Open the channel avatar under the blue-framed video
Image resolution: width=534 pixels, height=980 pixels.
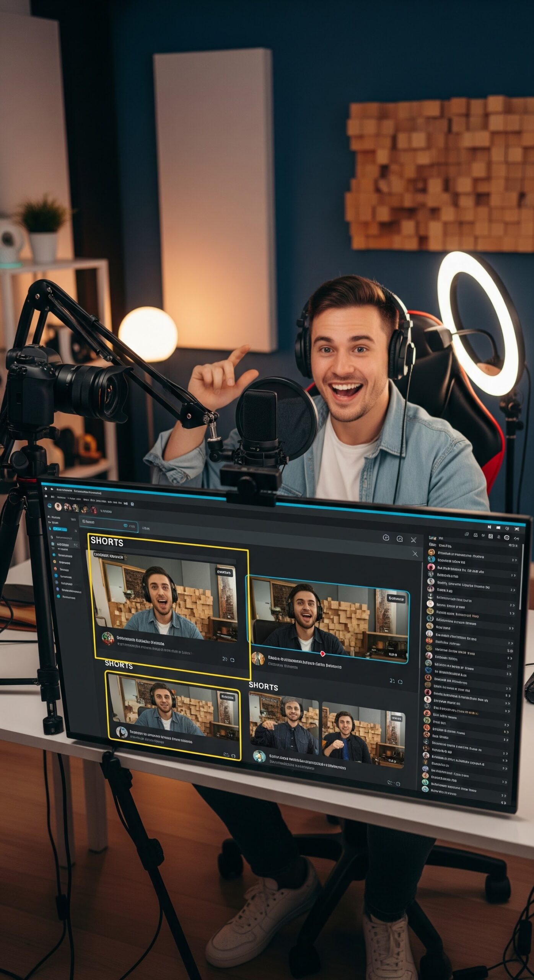(x=258, y=658)
